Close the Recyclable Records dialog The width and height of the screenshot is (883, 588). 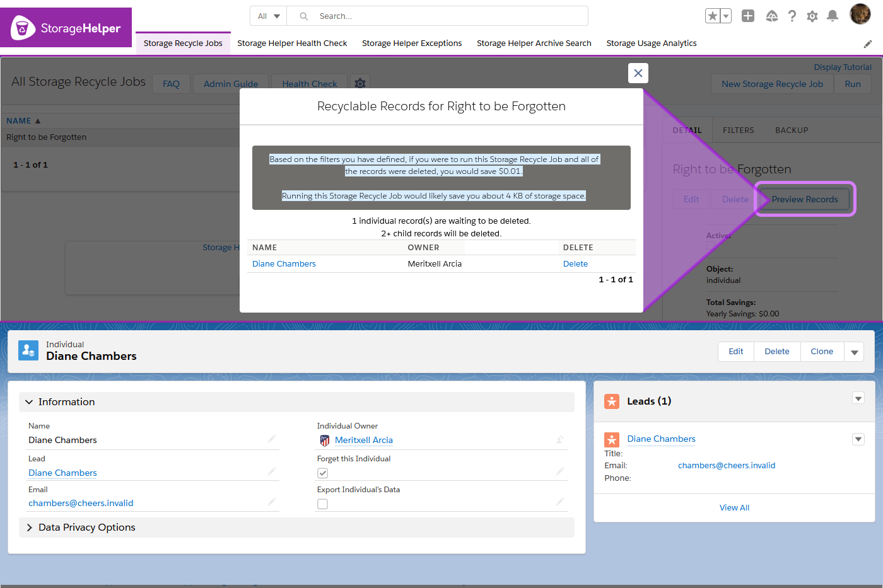(x=638, y=73)
